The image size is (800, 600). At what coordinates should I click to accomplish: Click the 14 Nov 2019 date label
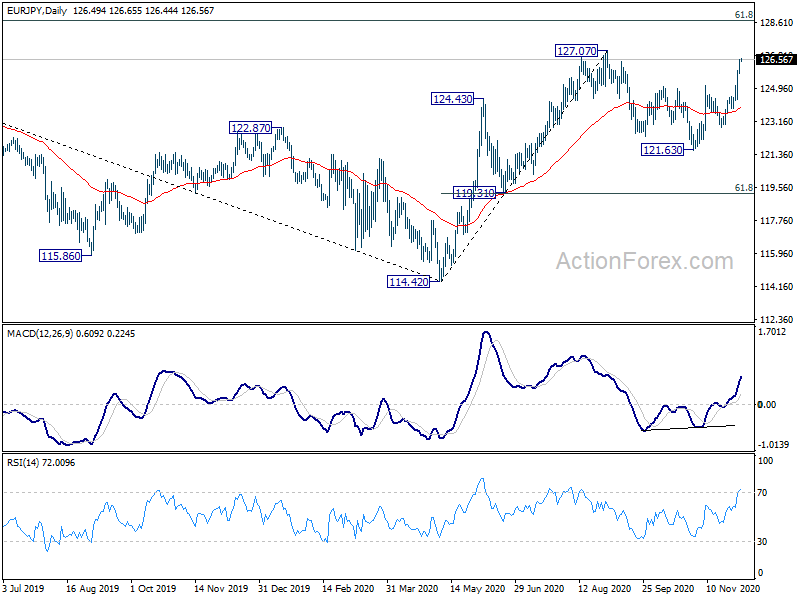click(x=221, y=588)
